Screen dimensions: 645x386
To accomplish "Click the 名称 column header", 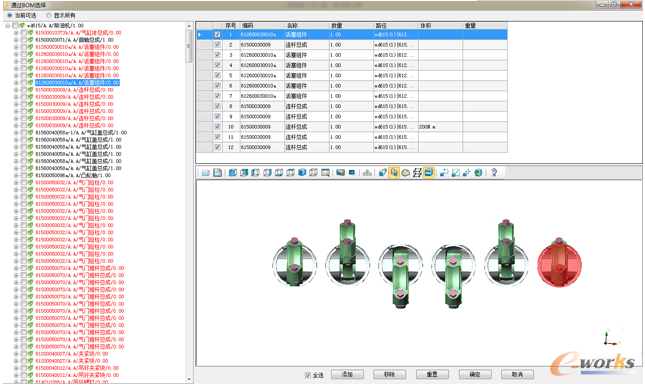I will tap(306, 26).
